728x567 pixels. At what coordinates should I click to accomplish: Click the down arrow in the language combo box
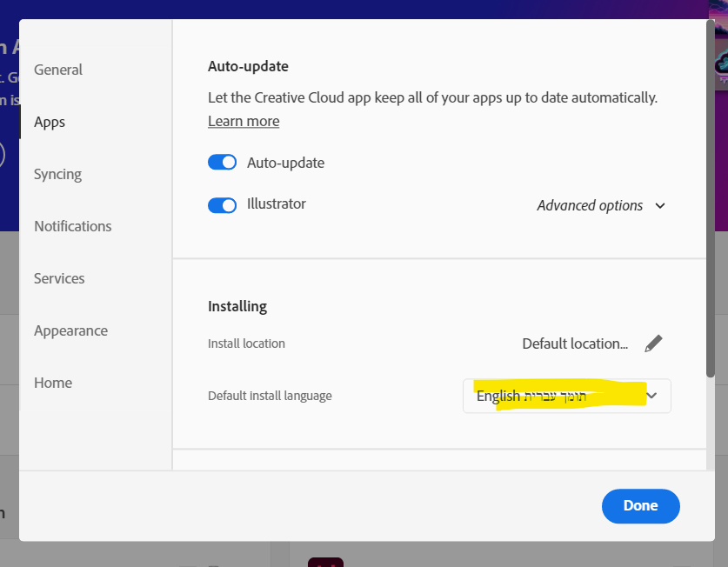coord(653,396)
